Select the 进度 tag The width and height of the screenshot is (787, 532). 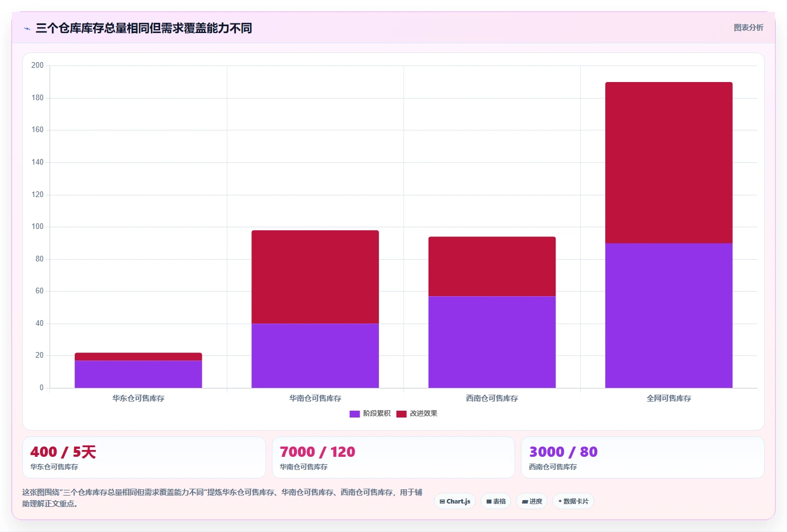click(x=532, y=501)
